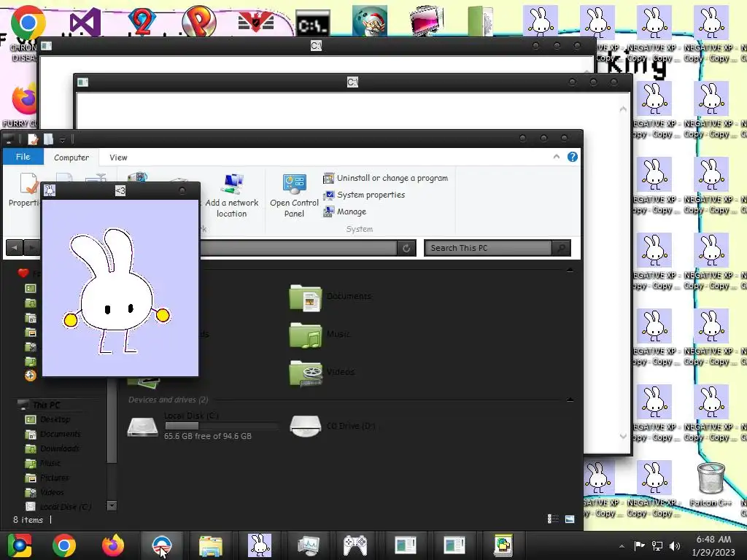
Task: Select the Local Disk (C:) drive icon
Action: [x=142, y=427]
